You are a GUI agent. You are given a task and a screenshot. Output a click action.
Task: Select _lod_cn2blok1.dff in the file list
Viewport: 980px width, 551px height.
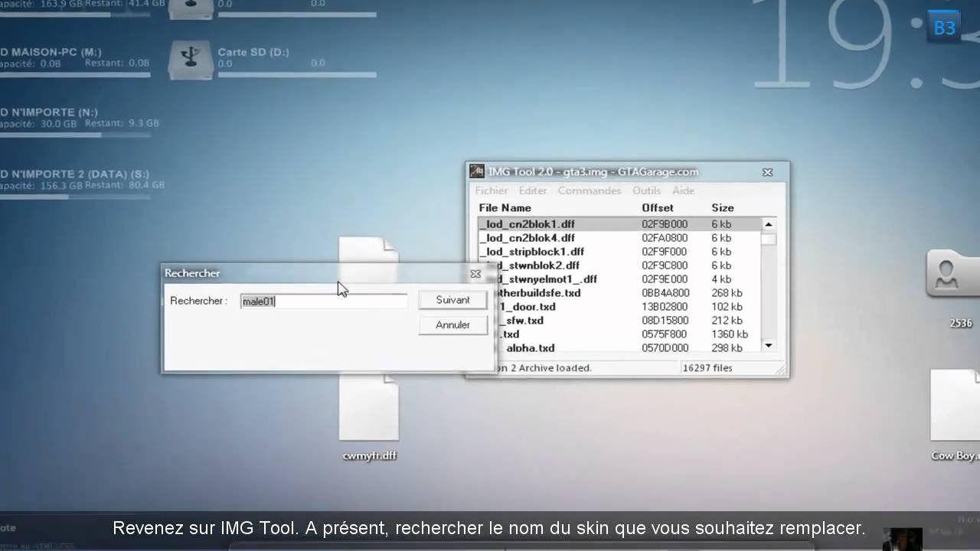tap(619, 224)
